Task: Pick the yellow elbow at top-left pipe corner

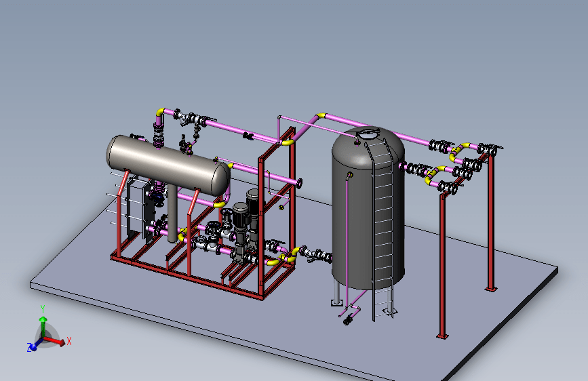Action: 160,111
